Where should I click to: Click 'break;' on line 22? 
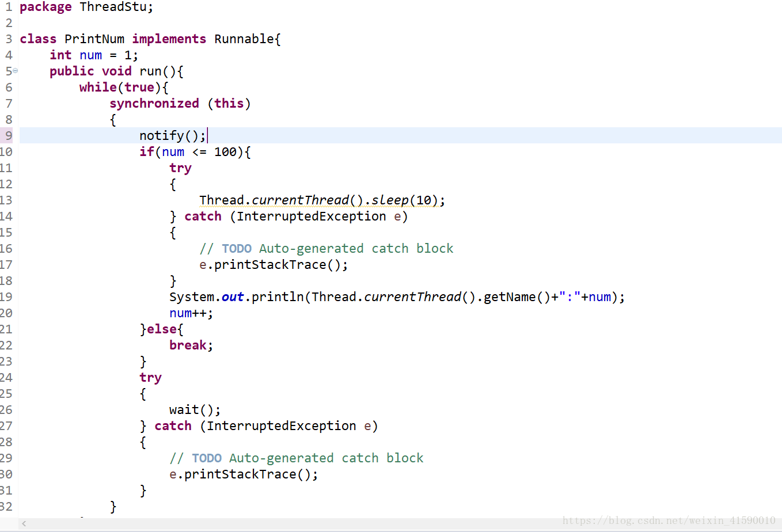click(x=191, y=345)
